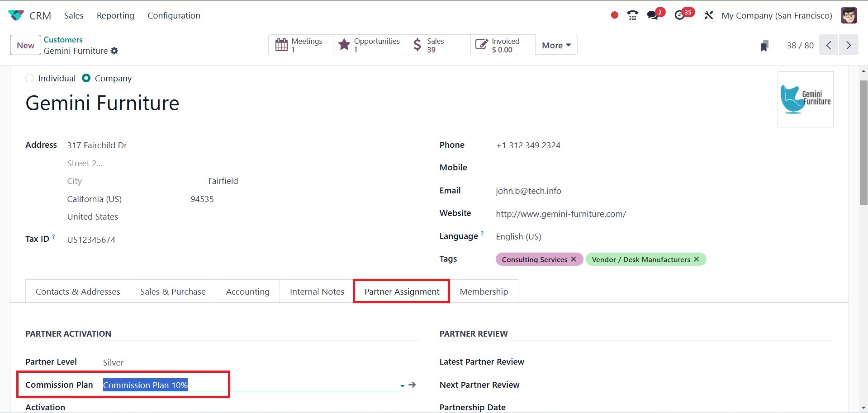Open Invoiced stat button with edit icon

tap(503, 45)
